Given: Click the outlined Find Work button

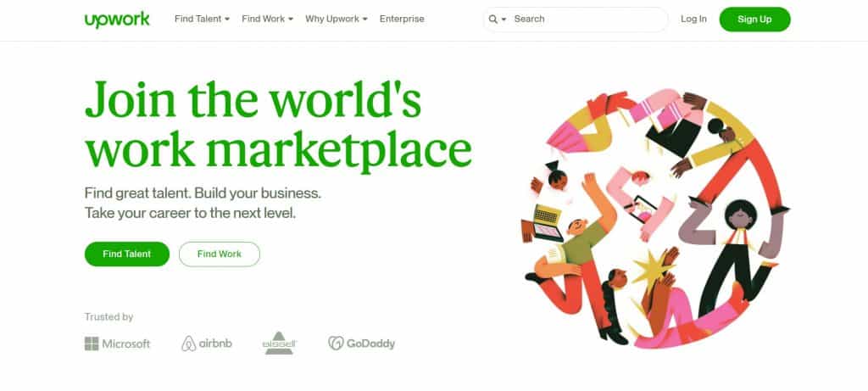Looking at the screenshot, I should 220,254.
